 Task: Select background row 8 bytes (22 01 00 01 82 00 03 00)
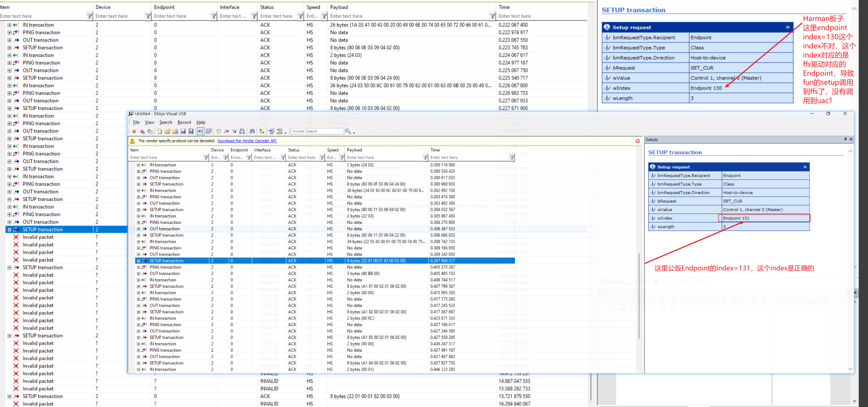(365, 396)
